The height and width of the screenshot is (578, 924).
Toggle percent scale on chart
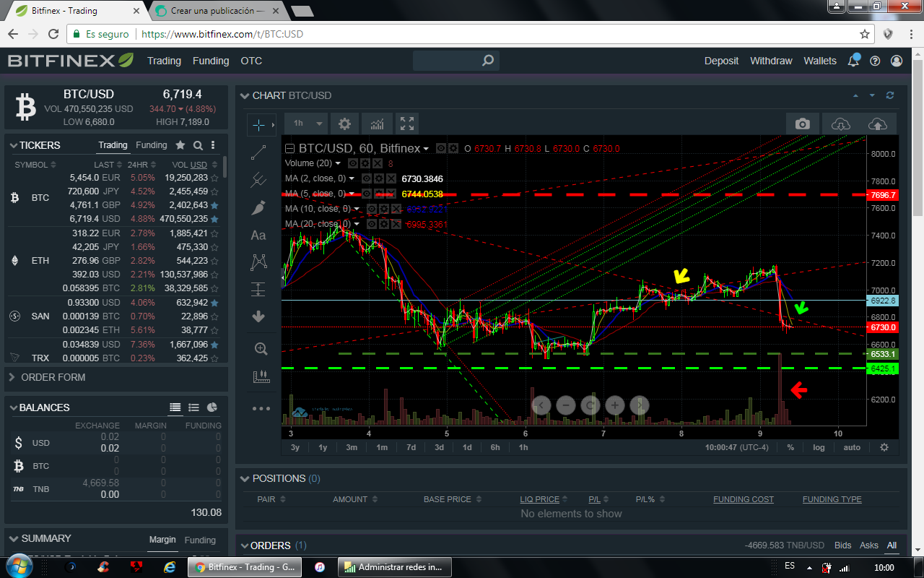(x=790, y=447)
